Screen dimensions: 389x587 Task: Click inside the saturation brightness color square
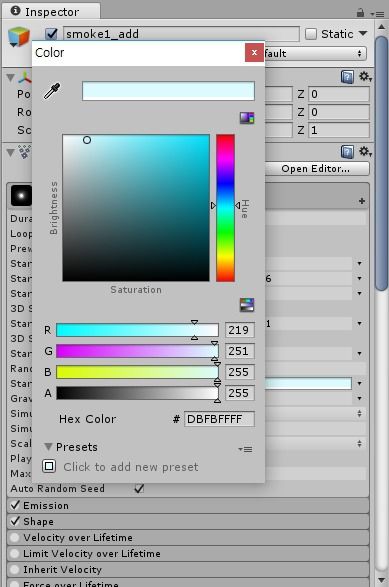coord(136,208)
